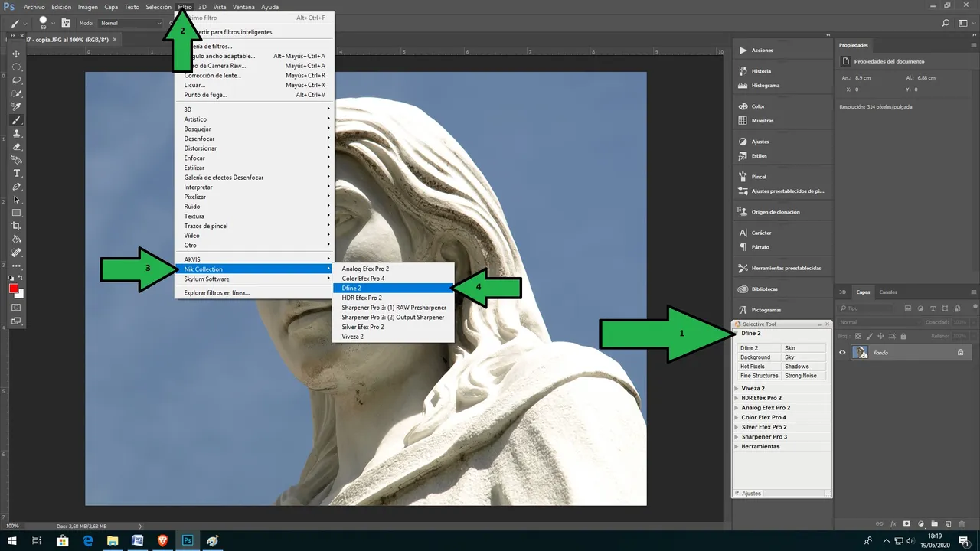Image resolution: width=980 pixels, height=551 pixels.
Task: Toggle pixel layer filter
Action: pyautogui.click(x=908, y=308)
